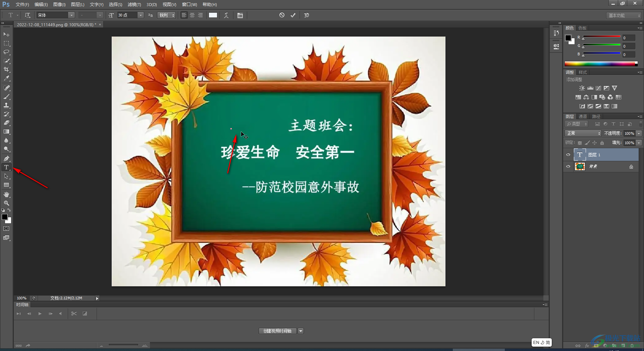Image resolution: width=644 pixels, height=351 pixels.
Task: Switch to the 色板 tab
Action: pyautogui.click(x=582, y=28)
